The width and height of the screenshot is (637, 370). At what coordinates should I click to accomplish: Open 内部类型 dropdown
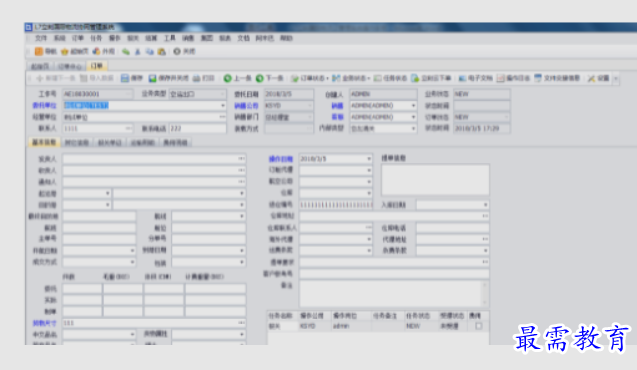pos(414,128)
